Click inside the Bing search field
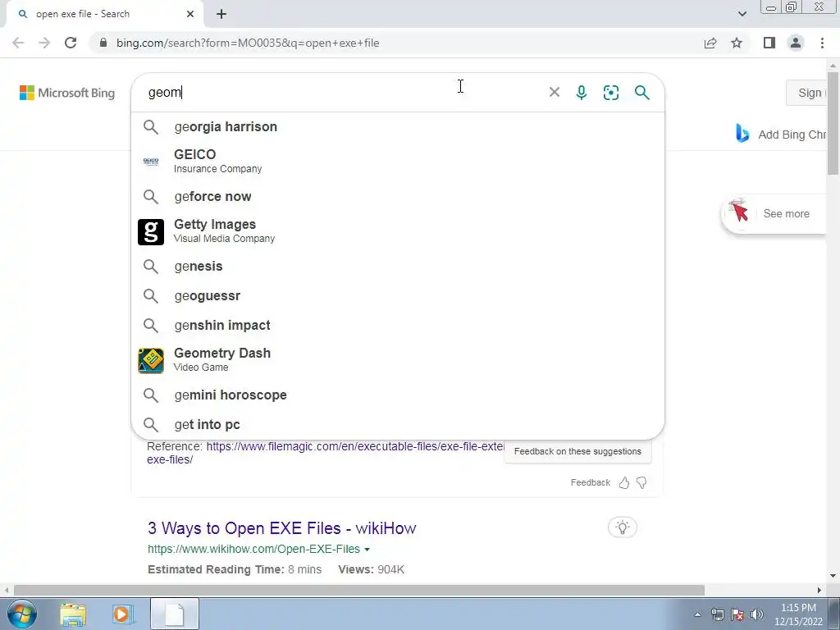Screen dimensions: 840x630 click(343, 92)
